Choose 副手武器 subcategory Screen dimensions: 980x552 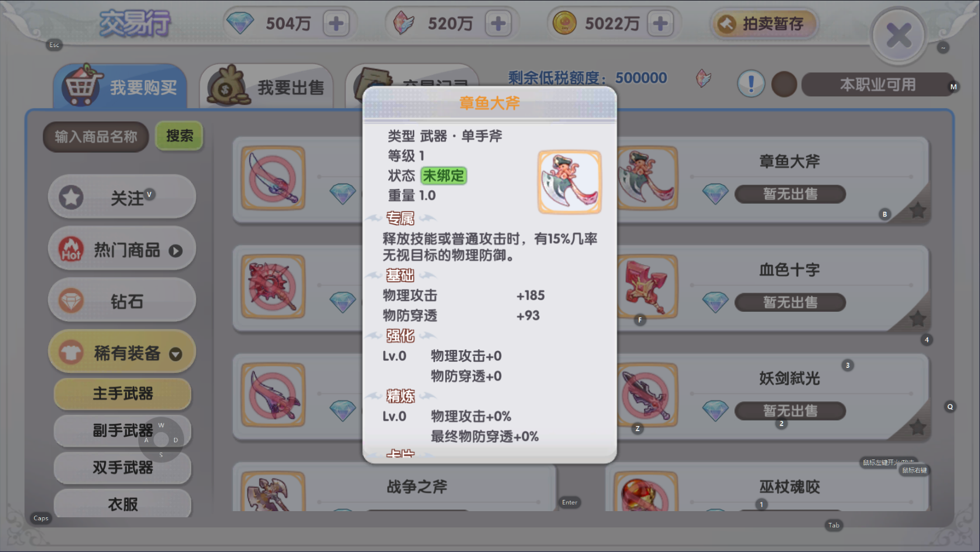pyautogui.click(x=123, y=431)
